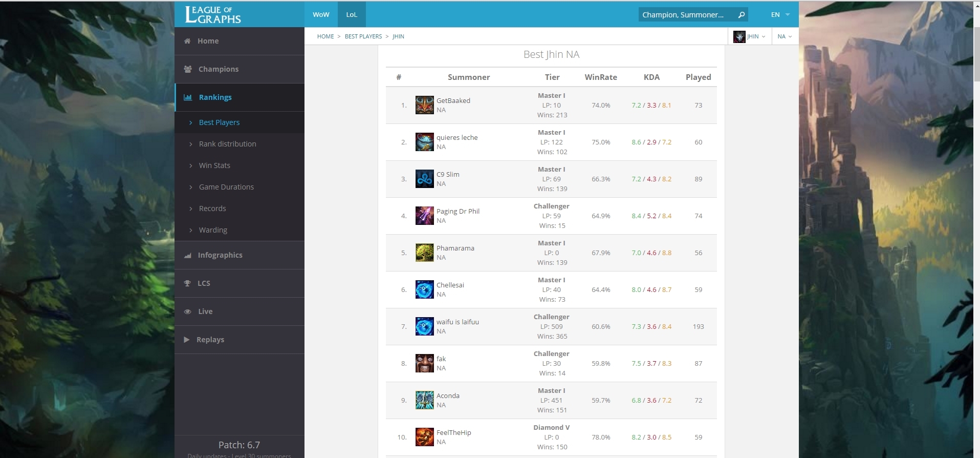Expand the Records chevron
Image resolution: width=980 pixels, height=458 pixels.
[191, 209]
